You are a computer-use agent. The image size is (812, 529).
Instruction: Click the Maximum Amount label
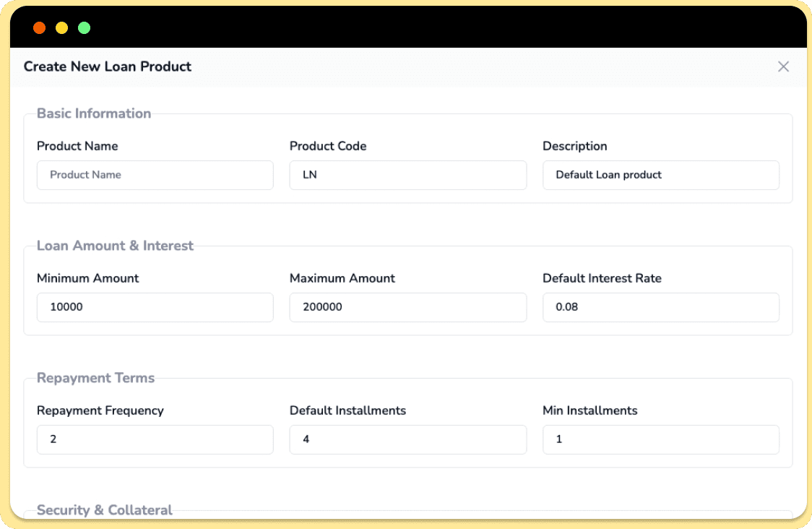pos(342,278)
